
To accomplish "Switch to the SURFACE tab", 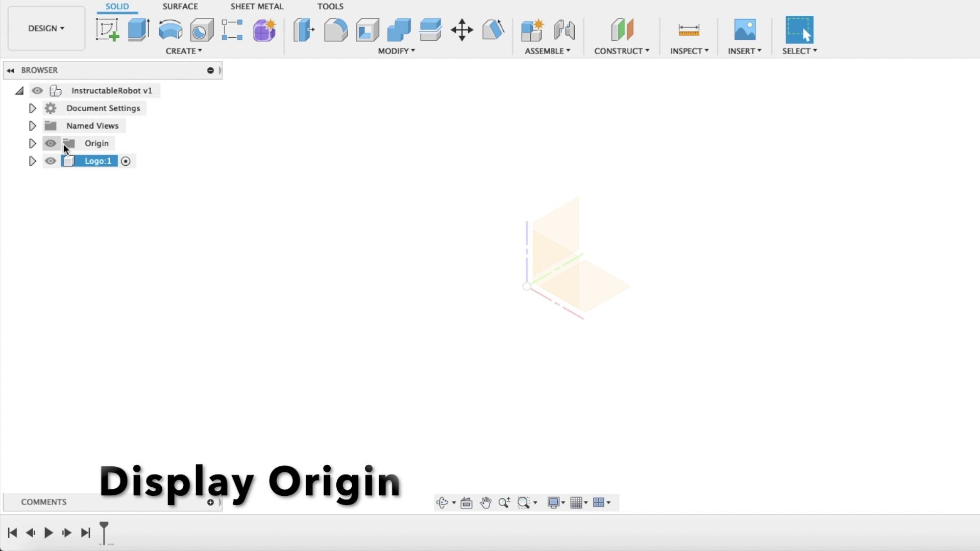I will coord(180,7).
